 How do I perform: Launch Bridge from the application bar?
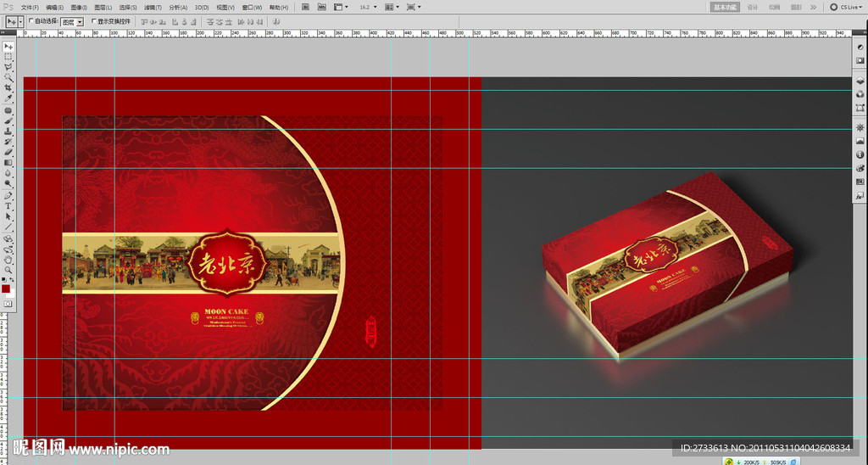click(305, 7)
